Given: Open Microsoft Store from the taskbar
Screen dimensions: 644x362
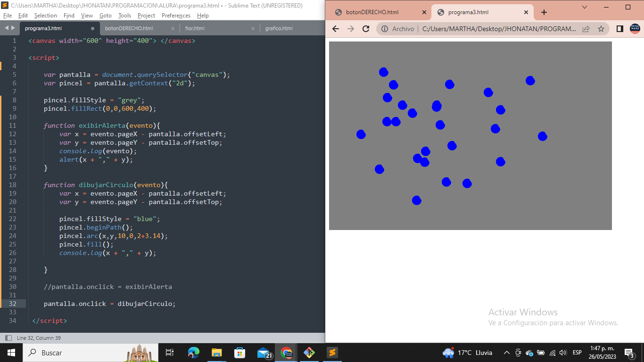Looking at the screenshot, I should pos(239,353).
